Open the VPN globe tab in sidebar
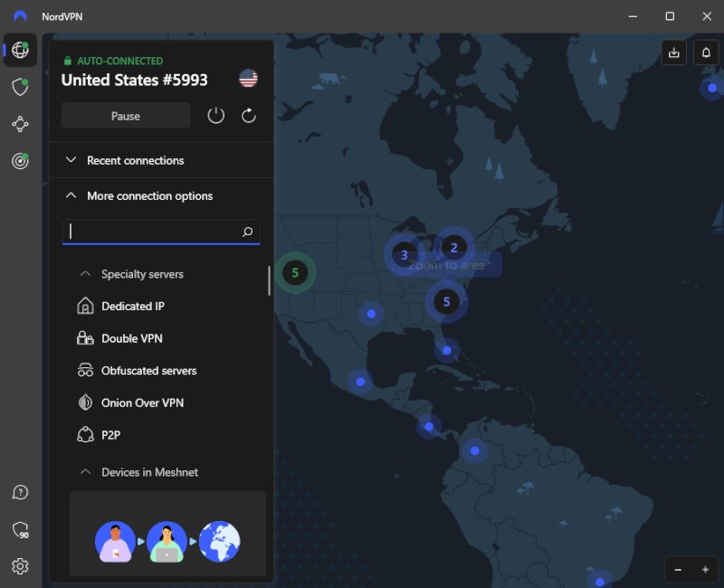Screen dimensions: 724x588 (20, 50)
